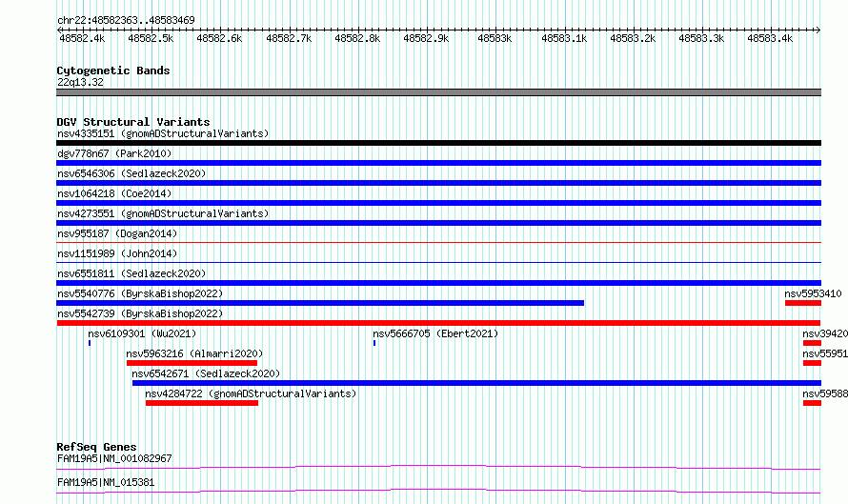848x504 pixels.
Task: Click the red bar under nsv4284722
Action: pyautogui.click(x=202, y=403)
